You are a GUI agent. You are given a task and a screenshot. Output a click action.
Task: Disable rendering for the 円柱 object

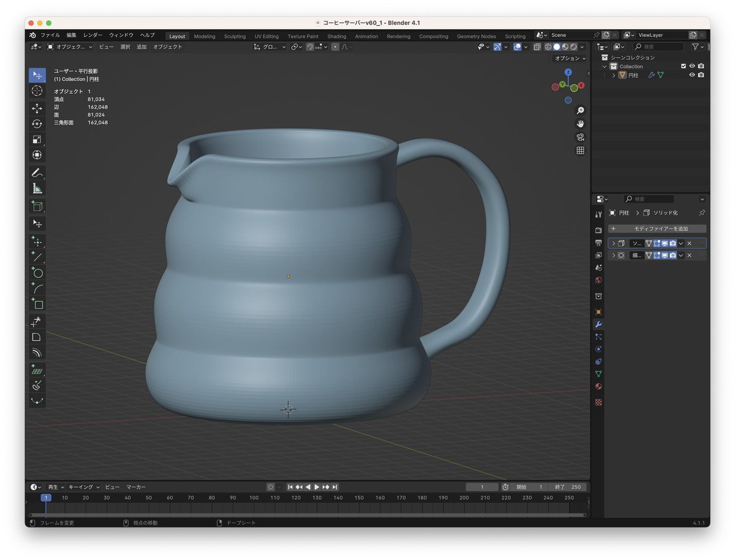click(701, 75)
